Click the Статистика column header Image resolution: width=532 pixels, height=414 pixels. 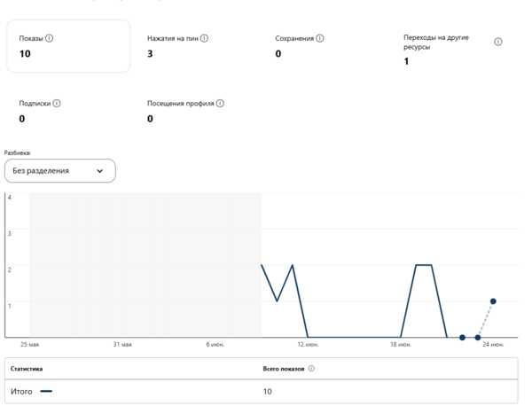point(27,369)
